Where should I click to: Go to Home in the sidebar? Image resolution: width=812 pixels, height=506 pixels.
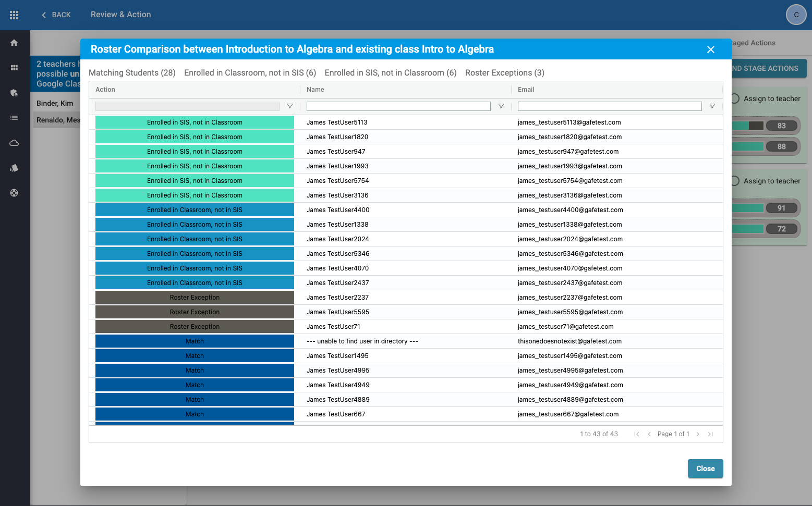[14, 43]
